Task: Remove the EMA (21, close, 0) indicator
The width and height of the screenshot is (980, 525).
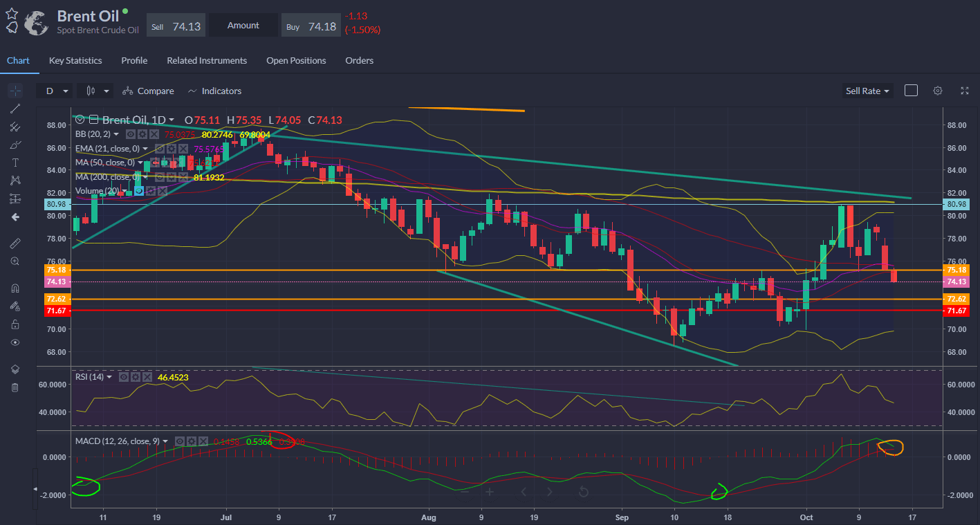Action: coord(183,149)
